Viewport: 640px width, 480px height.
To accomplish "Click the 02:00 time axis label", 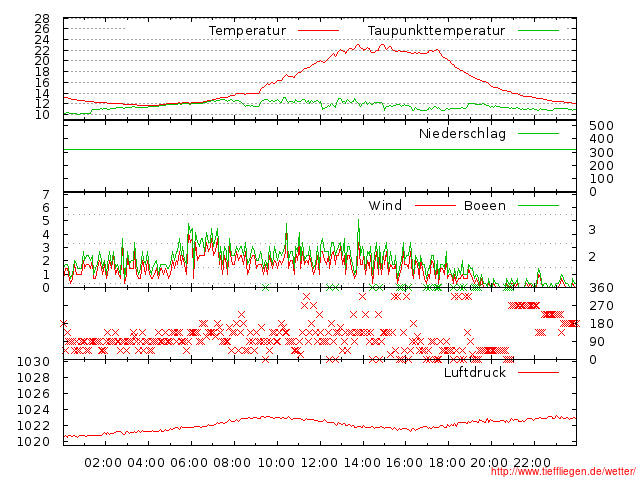I will tap(103, 463).
